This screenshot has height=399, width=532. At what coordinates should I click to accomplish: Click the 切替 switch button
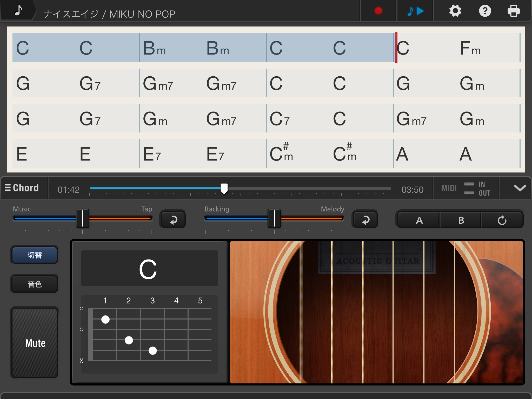(x=35, y=255)
